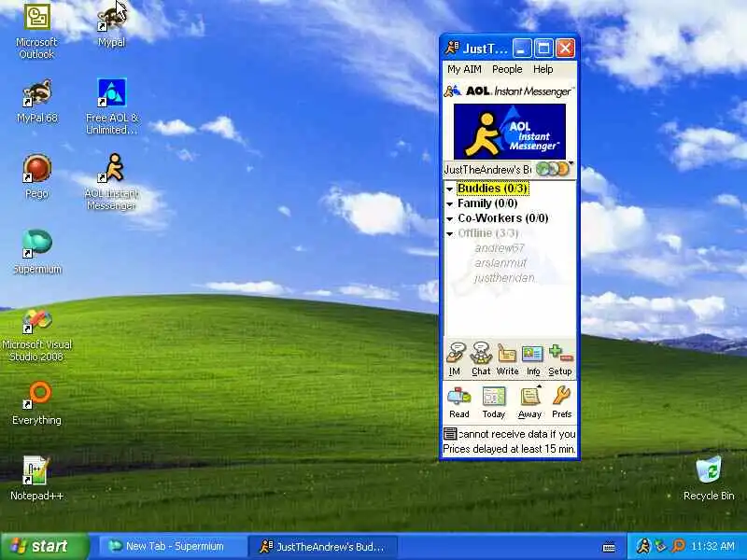Image resolution: width=747 pixels, height=560 pixels.
Task: Collapse the Co-Workers group arrow
Action: [x=449, y=218]
